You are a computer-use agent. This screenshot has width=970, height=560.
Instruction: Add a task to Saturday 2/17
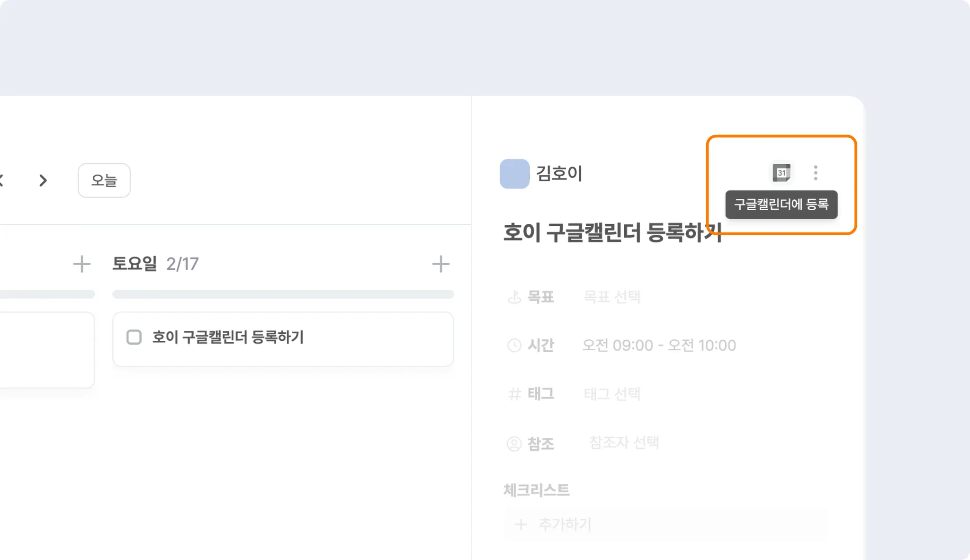440,264
